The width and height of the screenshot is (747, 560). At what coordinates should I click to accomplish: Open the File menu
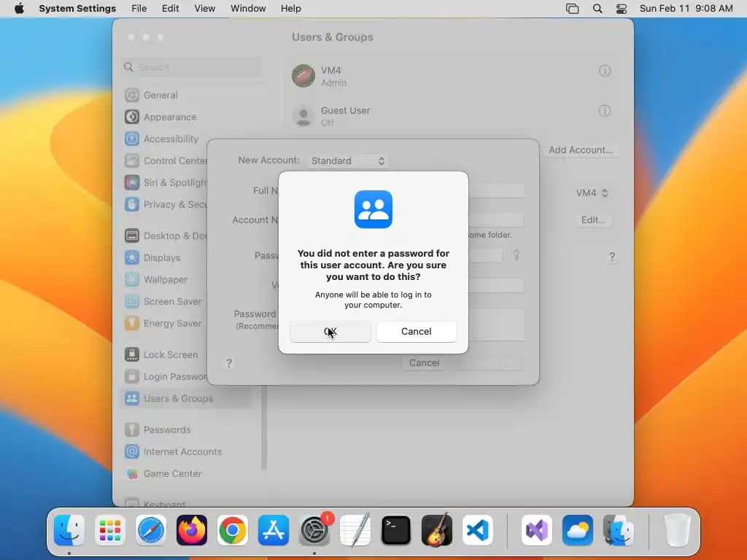pos(139,9)
